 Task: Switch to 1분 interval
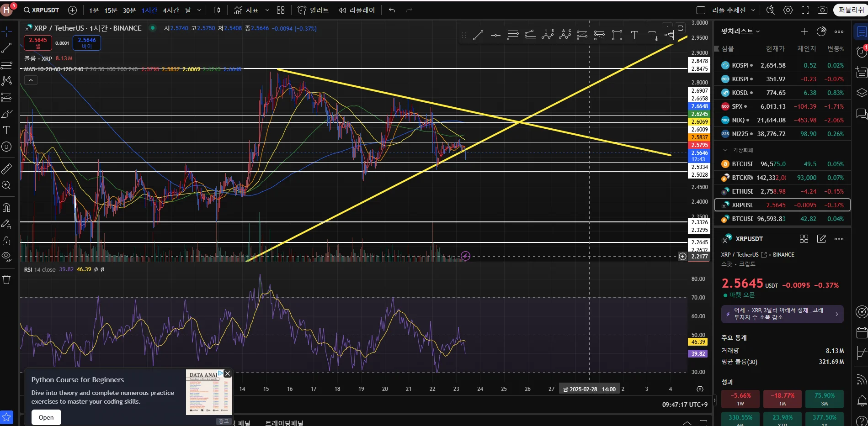click(x=94, y=10)
